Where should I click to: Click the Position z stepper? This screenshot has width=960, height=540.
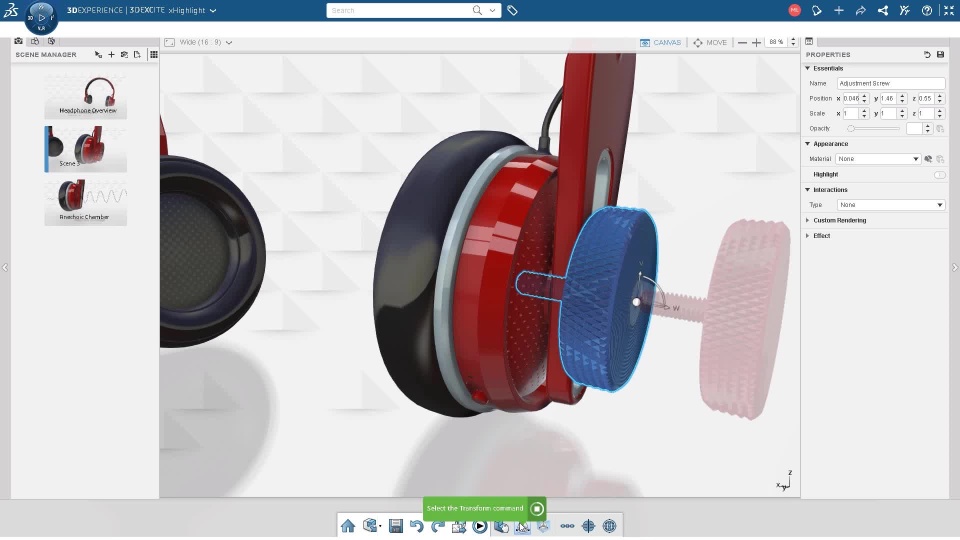click(939, 99)
